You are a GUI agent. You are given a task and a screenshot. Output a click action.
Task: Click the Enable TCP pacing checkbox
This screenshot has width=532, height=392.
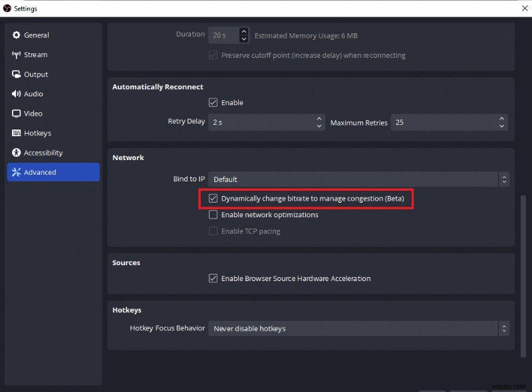pyautogui.click(x=213, y=231)
